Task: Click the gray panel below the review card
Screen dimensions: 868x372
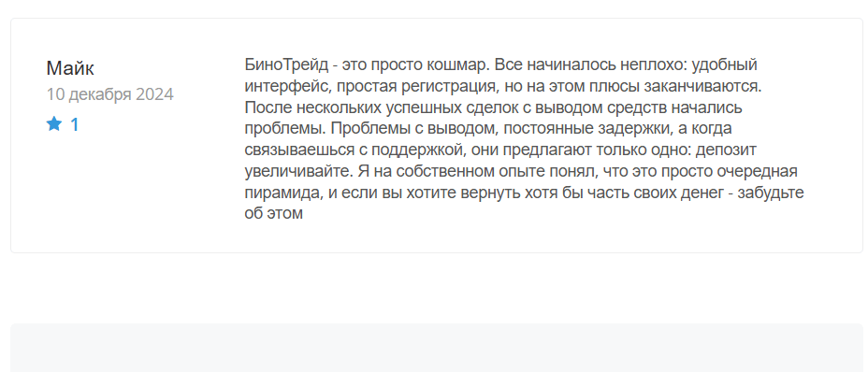Action: [436, 348]
